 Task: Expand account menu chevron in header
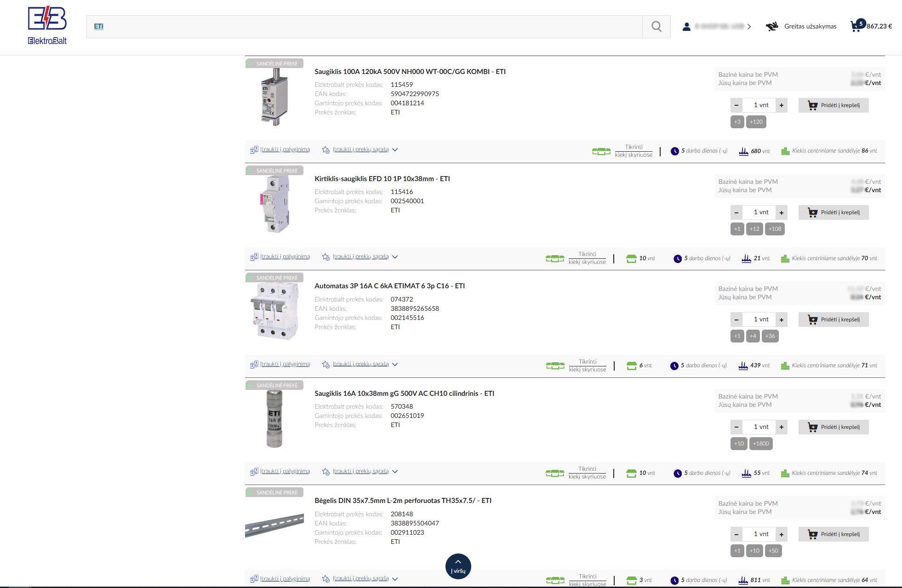pyautogui.click(x=749, y=27)
